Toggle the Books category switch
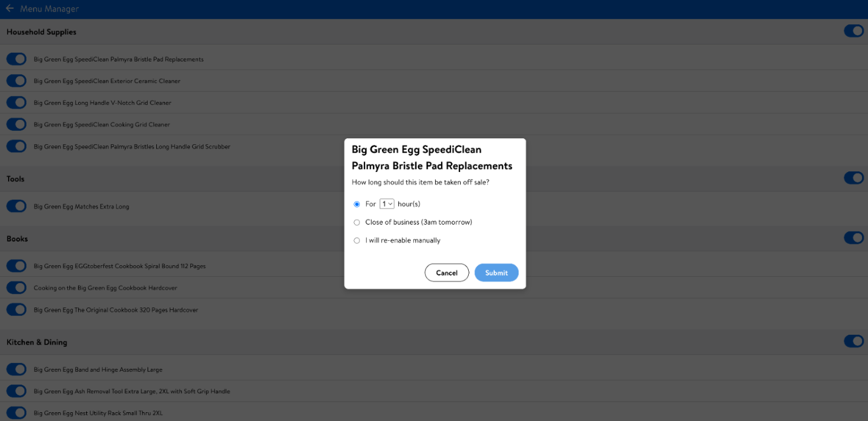 coord(854,238)
